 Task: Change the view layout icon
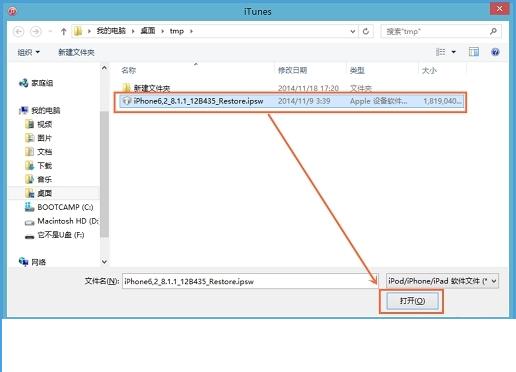coord(441,52)
